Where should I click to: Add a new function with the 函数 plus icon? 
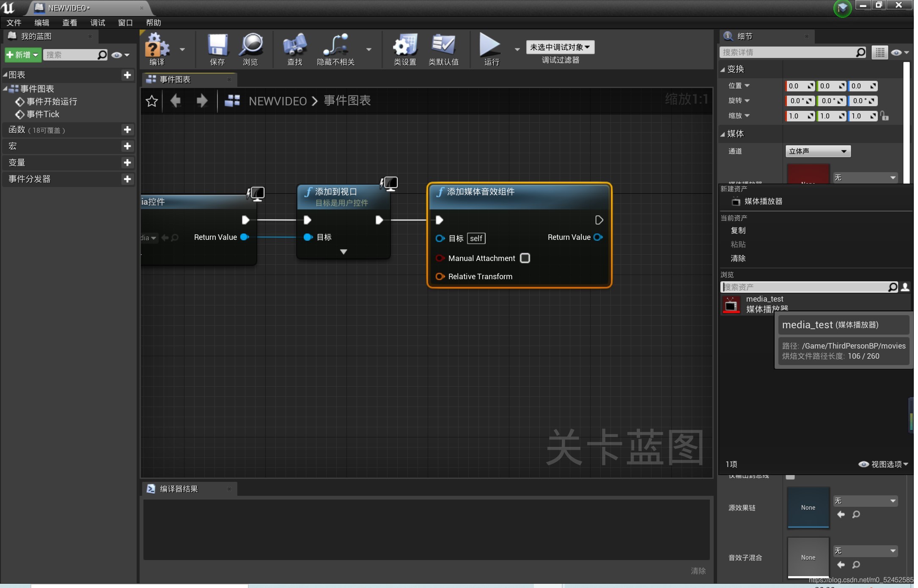(x=127, y=130)
